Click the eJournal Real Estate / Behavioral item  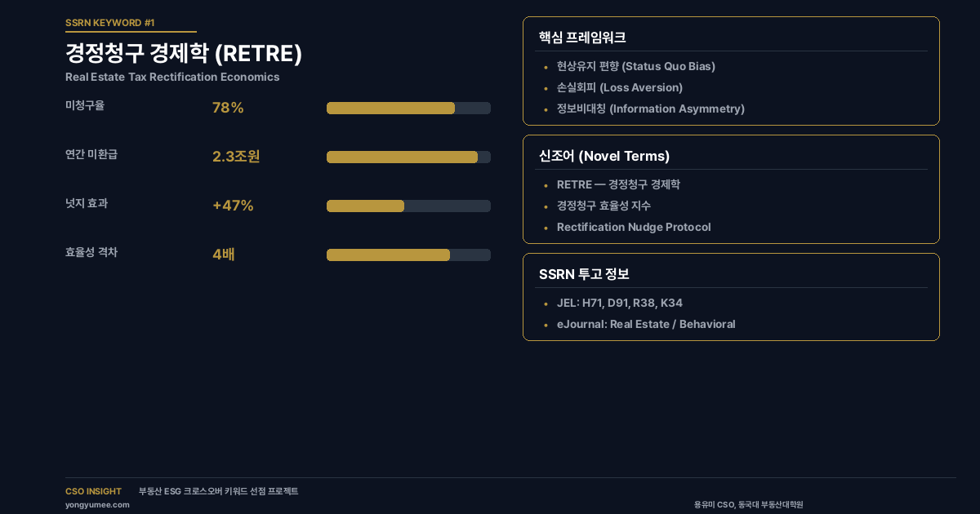click(645, 324)
